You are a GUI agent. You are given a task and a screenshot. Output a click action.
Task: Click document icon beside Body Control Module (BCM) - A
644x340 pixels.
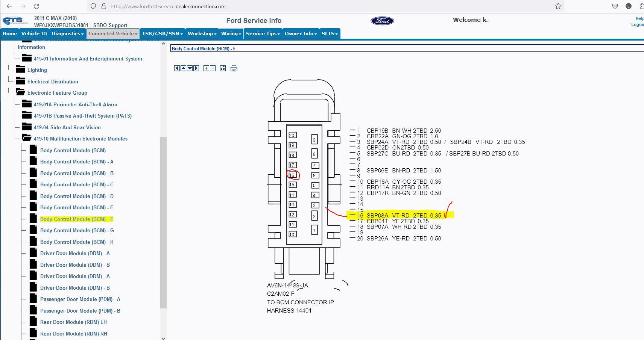[x=33, y=161]
